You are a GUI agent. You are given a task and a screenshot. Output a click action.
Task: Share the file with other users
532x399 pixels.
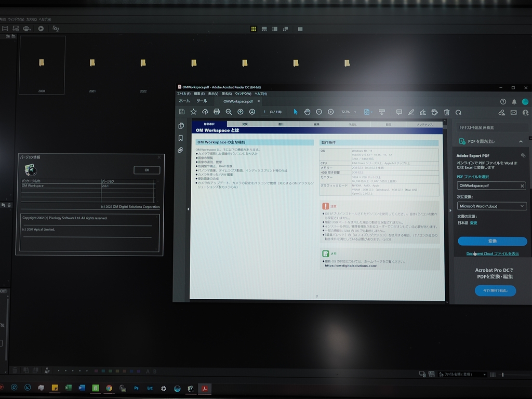click(526, 112)
